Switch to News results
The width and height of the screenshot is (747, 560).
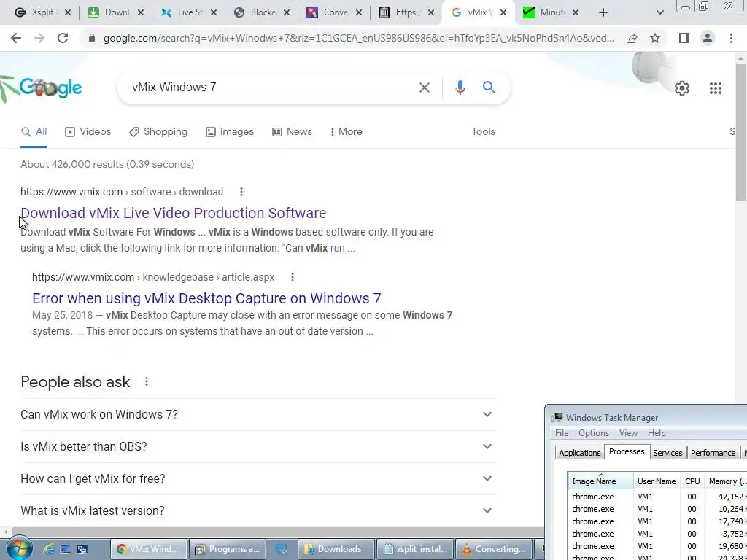pyautogui.click(x=292, y=132)
